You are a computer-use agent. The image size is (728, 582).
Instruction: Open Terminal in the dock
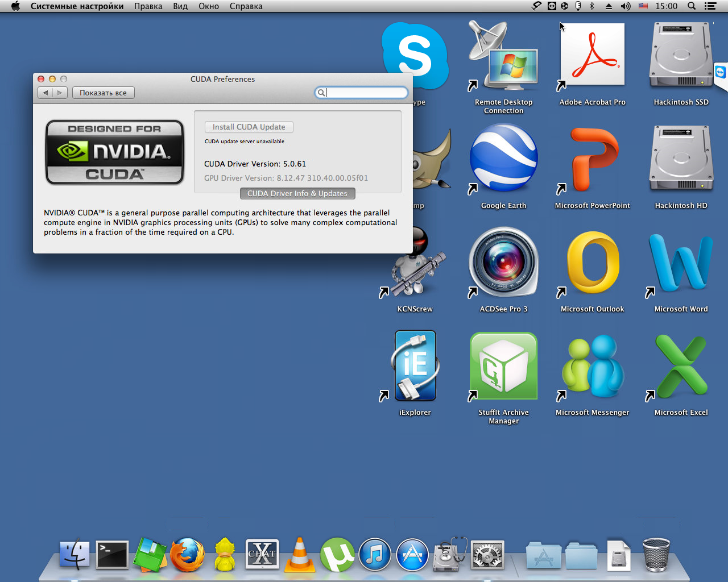(112, 555)
